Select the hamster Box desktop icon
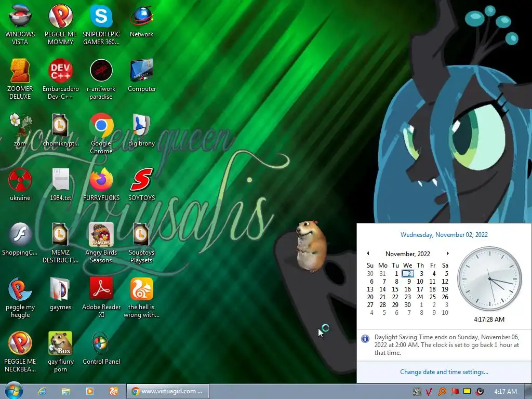 60,352
